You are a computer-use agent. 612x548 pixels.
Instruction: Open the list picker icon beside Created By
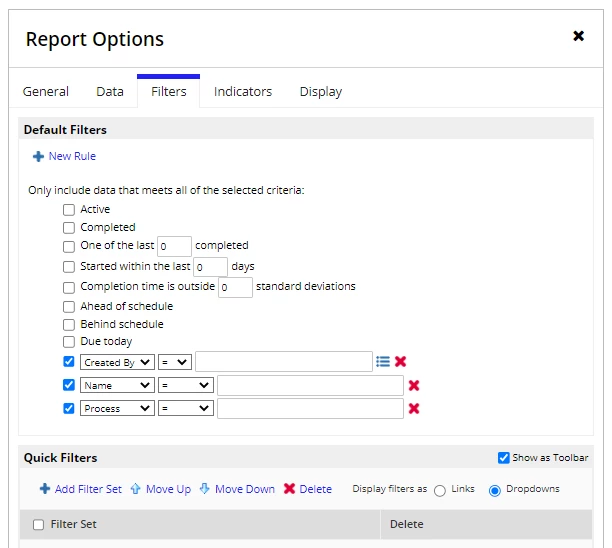coord(382,361)
